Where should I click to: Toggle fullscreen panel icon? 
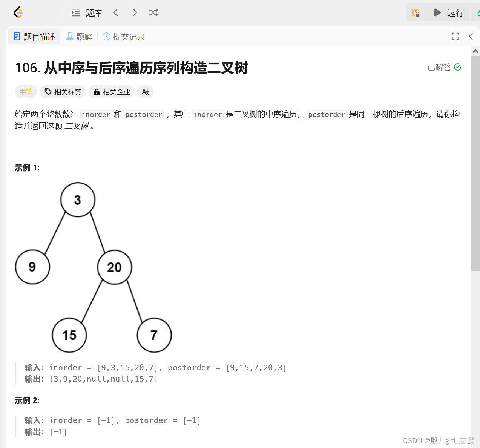(455, 36)
